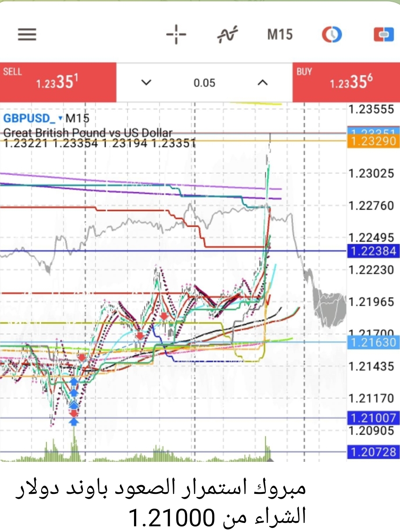
Task: Select the orange 1.23290 price label
Action: pos(372,141)
